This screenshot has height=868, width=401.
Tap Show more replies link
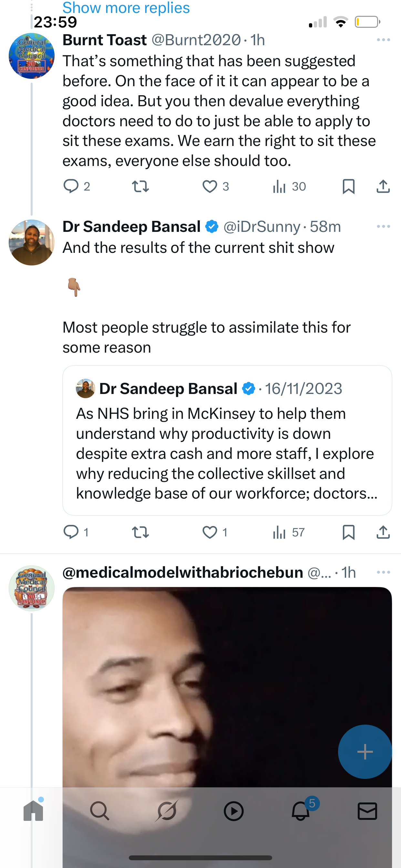coord(126,7)
